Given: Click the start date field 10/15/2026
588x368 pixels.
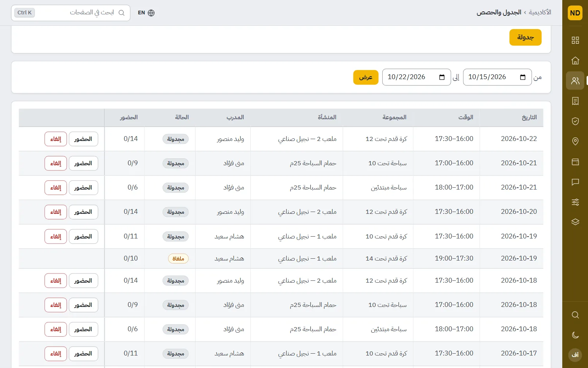Looking at the screenshot, I should [497, 77].
